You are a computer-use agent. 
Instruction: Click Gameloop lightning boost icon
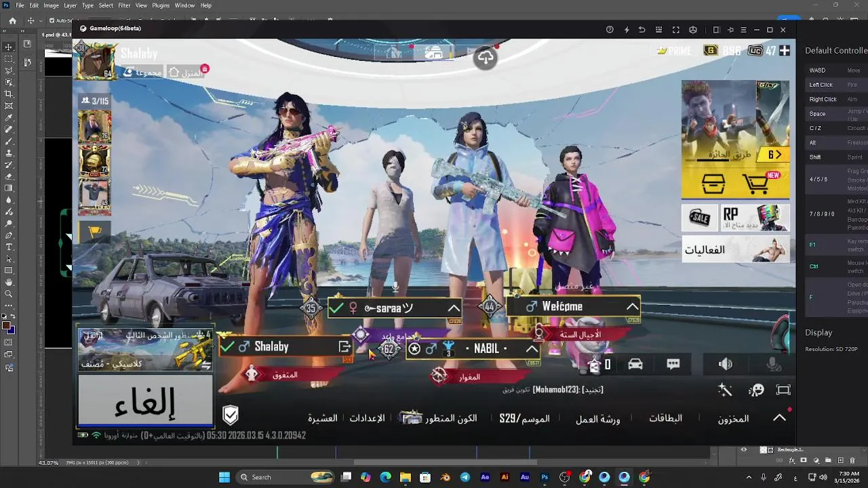pyautogui.click(x=626, y=30)
